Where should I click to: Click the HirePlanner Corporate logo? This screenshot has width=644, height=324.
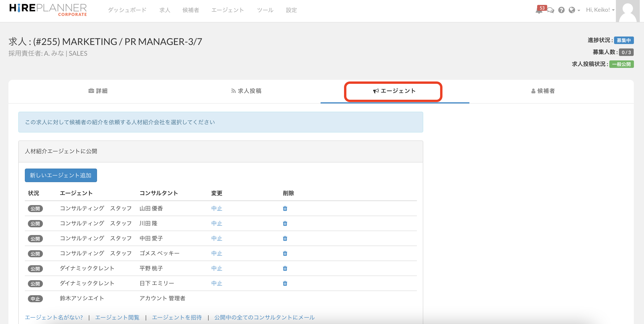tap(48, 10)
